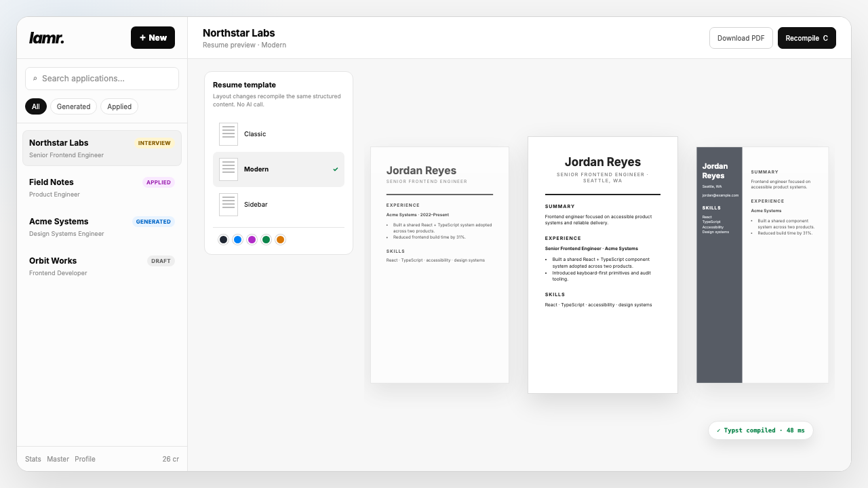
Task: Open the Acme Systems application
Action: [x=102, y=226]
